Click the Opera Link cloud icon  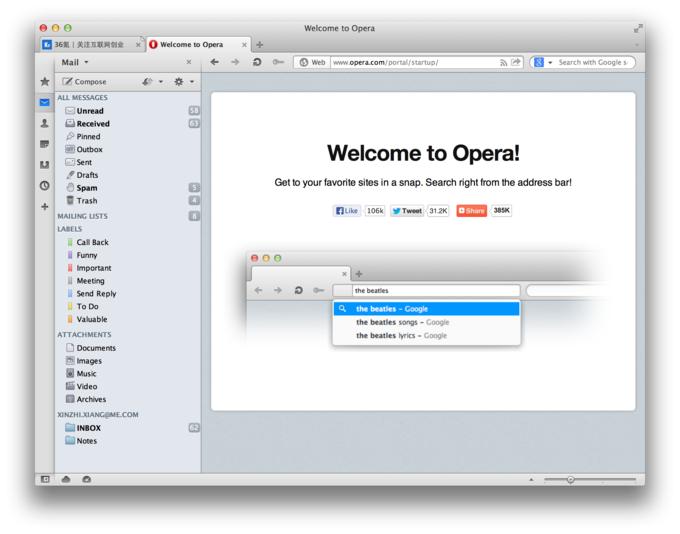tap(66, 479)
